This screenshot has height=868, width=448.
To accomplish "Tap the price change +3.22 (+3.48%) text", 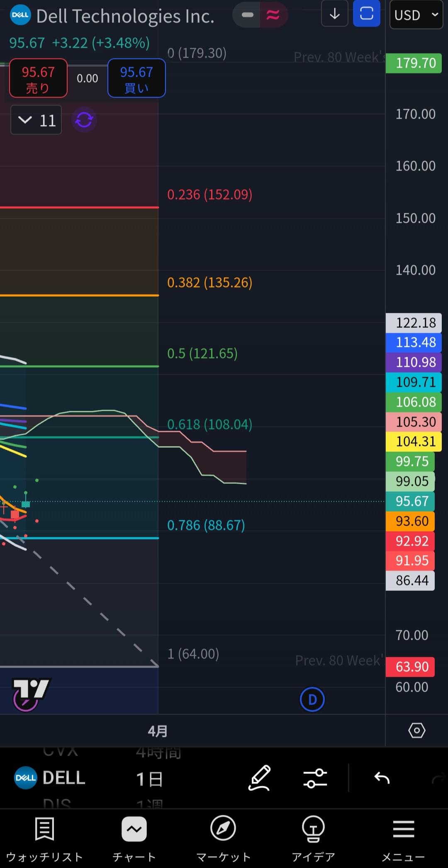I will point(101,43).
